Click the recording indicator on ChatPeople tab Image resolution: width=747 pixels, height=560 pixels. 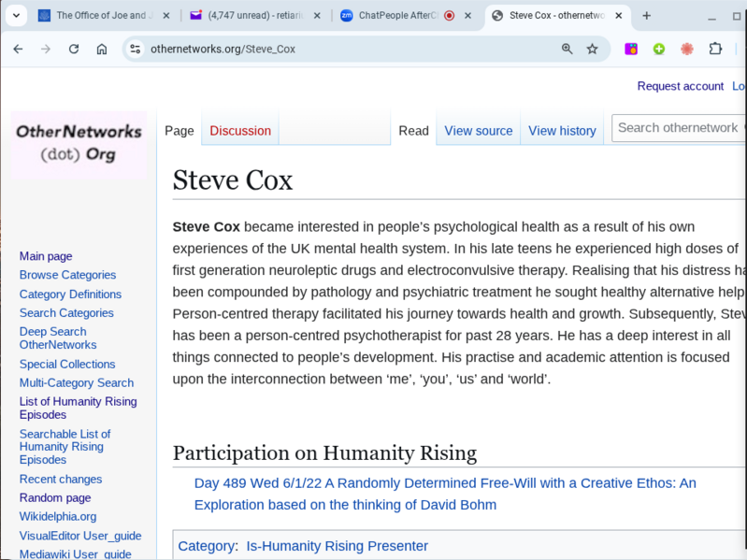450,16
